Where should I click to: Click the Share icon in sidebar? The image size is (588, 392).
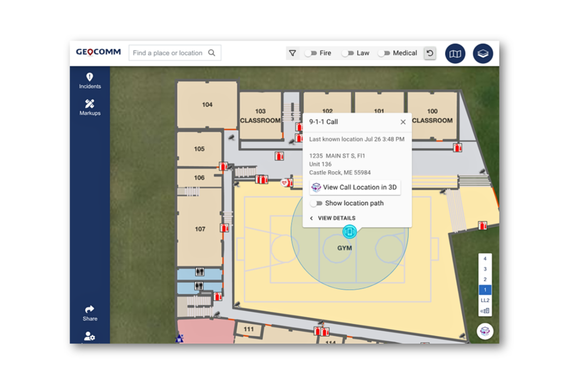(90, 313)
